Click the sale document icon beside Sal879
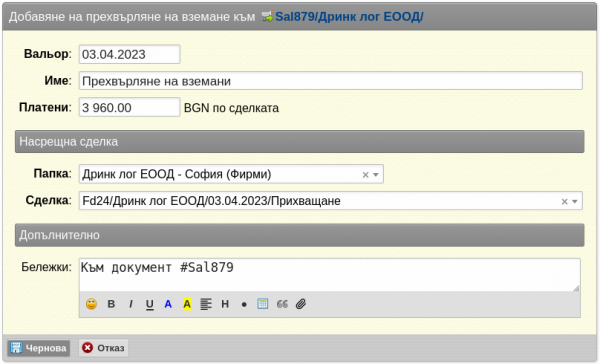The height and width of the screenshot is (364, 600). pyautogui.click(x=267, y=17)
